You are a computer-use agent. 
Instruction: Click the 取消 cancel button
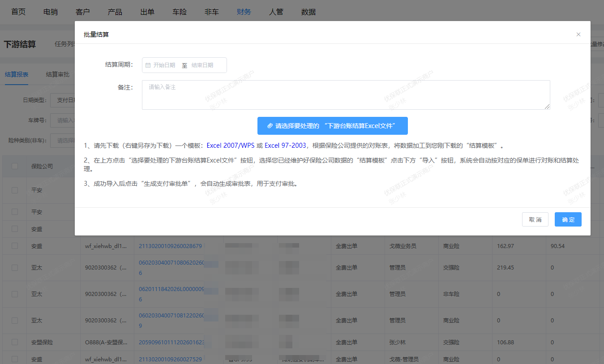tap(535, 219)
